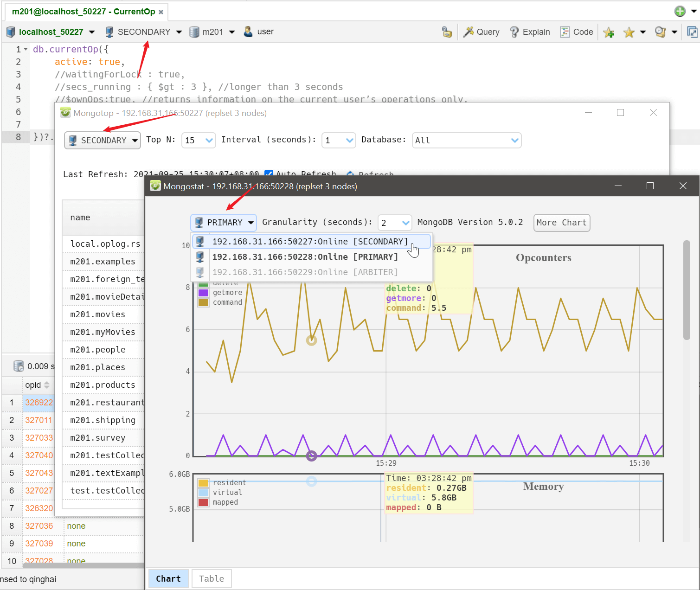Click the result time database icon

pos(19,366)
